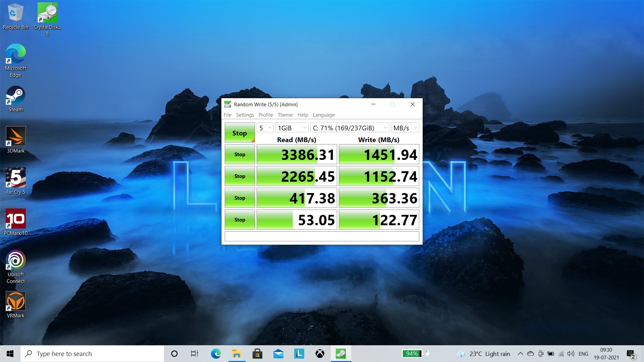Open the Lenovo Vantage taskbar icon
Image resolution: width=644 pixels, height=362 pixels.
coord(299,354)
